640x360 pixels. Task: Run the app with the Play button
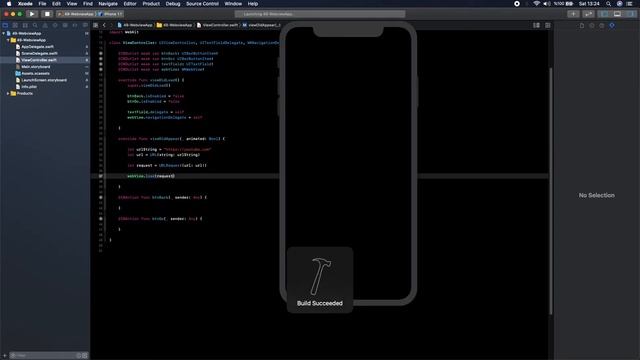(32, 14)
